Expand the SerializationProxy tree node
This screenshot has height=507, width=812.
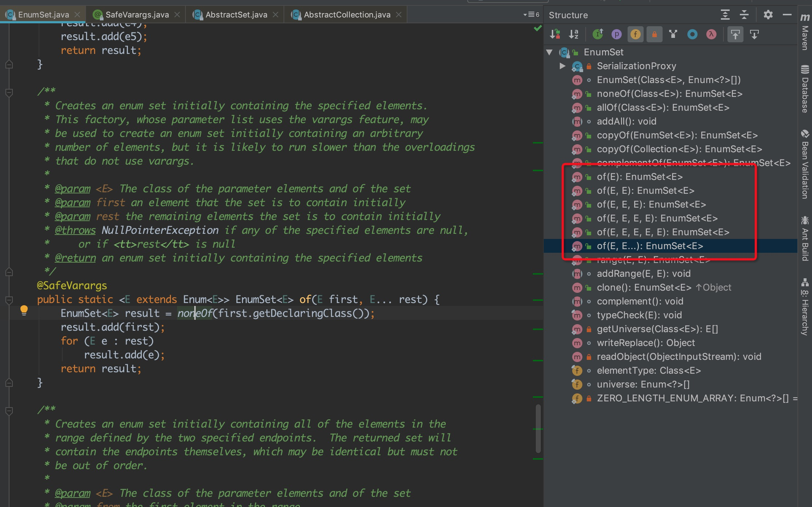562,66
